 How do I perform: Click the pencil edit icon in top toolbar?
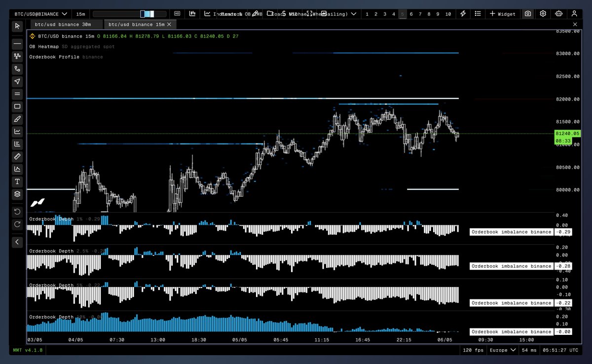click(x=256, y=14)
